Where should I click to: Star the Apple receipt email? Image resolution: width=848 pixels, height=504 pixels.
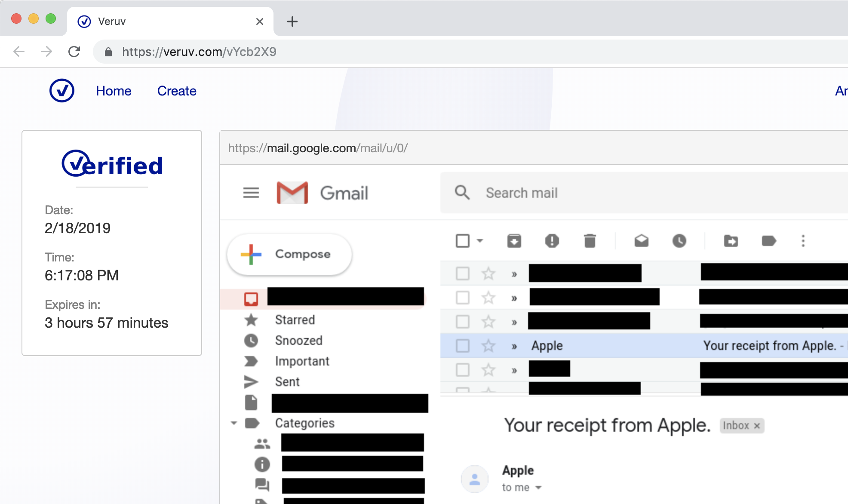[x=488, y=345]
